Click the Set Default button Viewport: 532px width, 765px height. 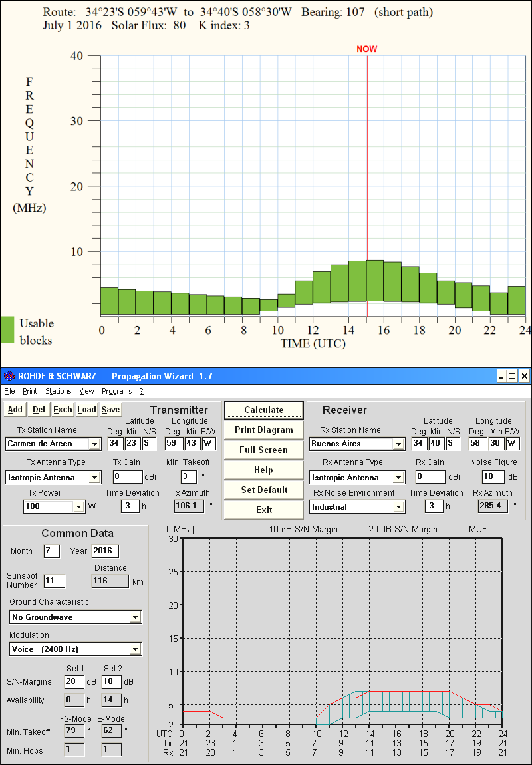pos(264,490)
